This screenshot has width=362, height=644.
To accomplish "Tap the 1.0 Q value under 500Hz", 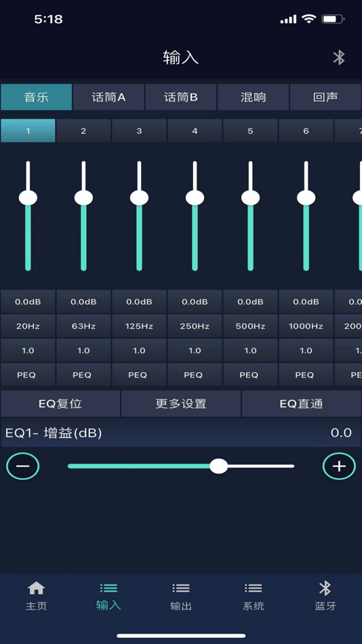I will pos(250,350).
